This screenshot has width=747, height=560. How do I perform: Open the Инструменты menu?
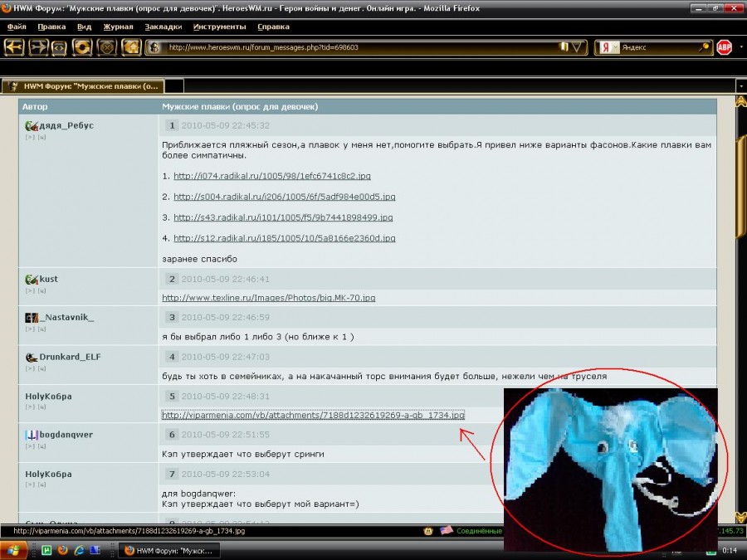[x=219, y=27]
